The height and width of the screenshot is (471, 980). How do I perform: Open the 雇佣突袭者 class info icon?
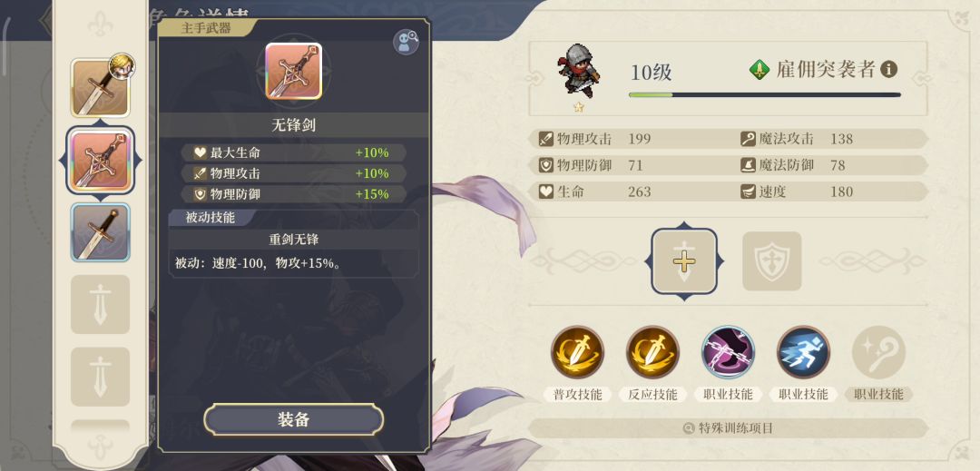(888, 69)
